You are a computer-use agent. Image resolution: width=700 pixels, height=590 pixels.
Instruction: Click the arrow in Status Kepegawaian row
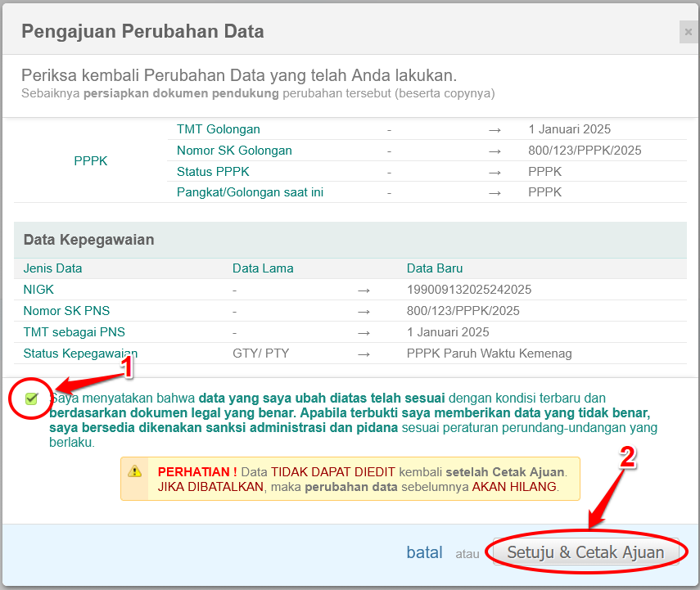[x=364, y=354]
